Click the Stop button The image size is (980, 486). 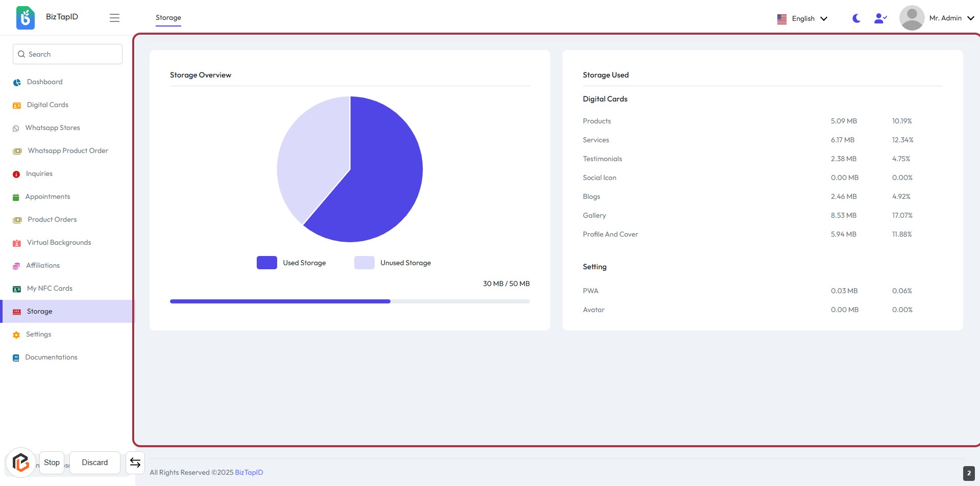point(52,463)
